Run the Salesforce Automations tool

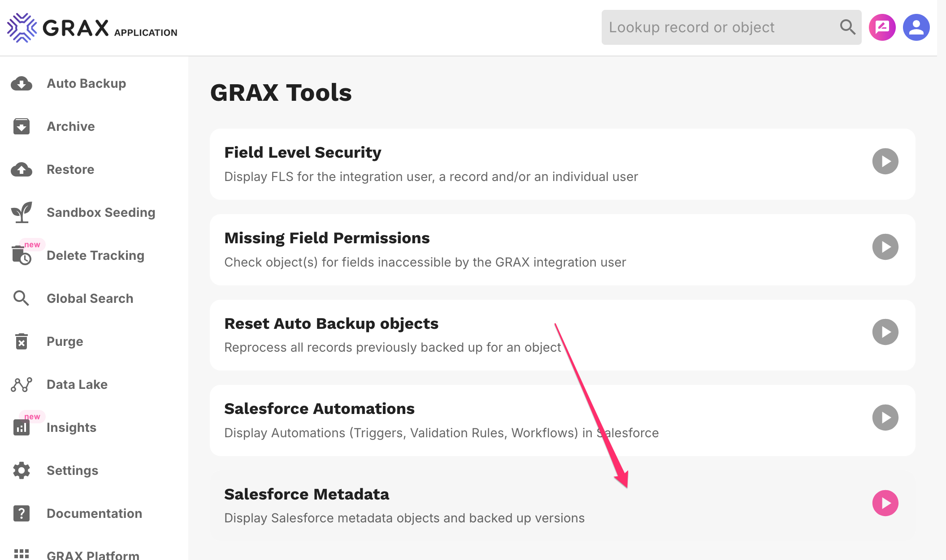coord(885,418)
